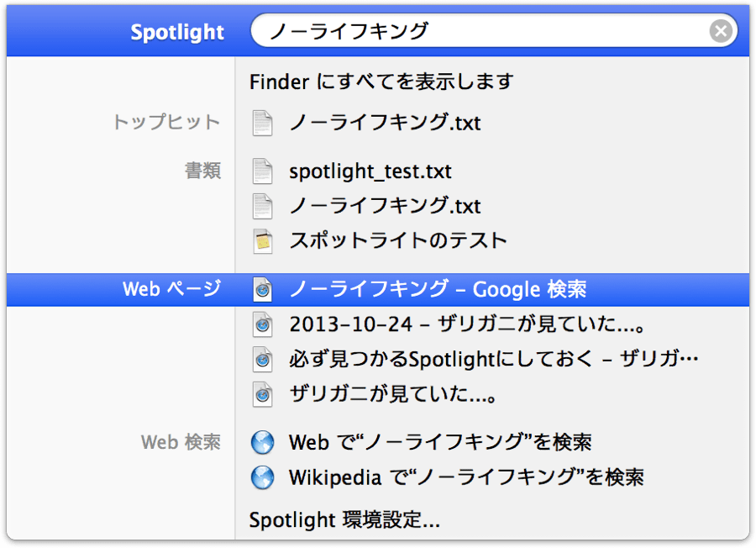Open スポットライトのテスト note result

click(x=397, y=240)
